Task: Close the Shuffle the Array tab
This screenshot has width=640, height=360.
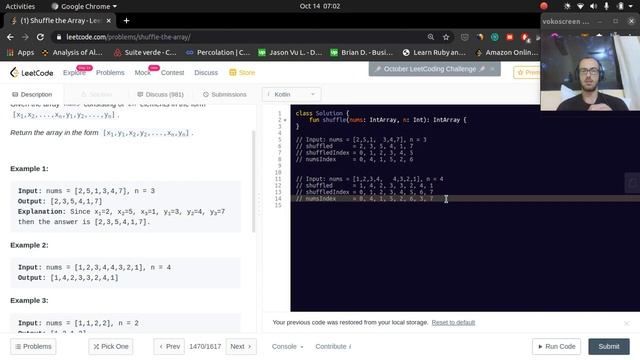Action: click(x=109, y=21)
